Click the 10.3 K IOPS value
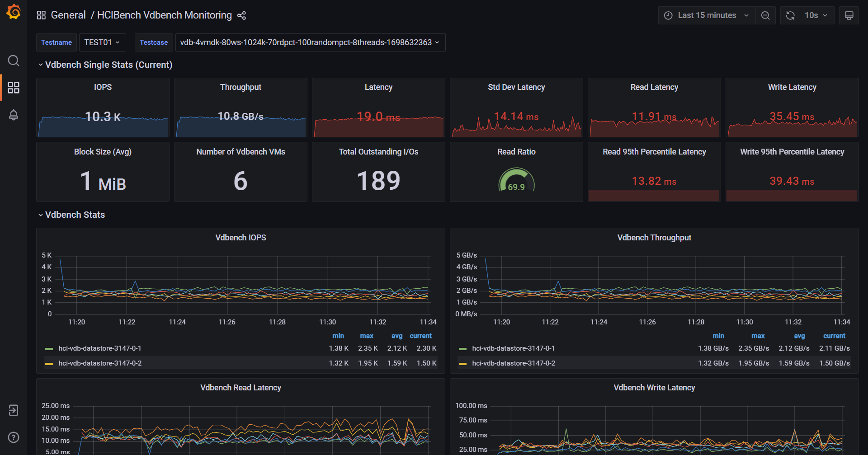868x455 pixels. pos(103,117)
